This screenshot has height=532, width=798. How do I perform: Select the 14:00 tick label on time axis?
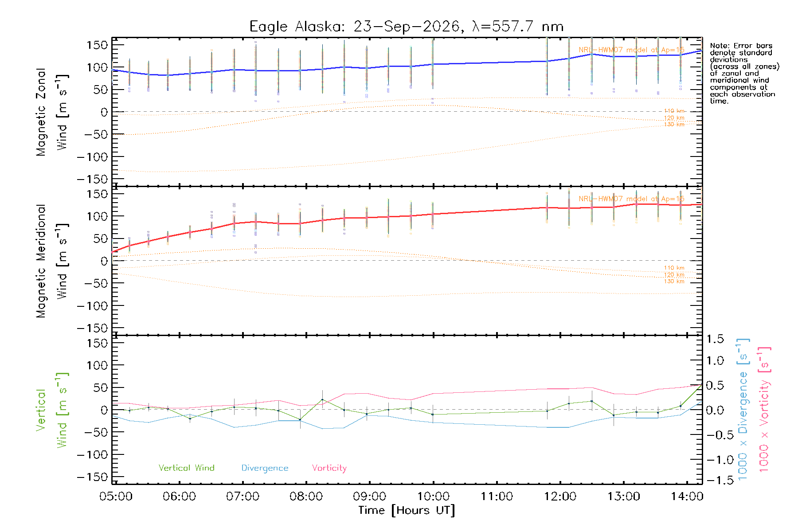tap(687, 496)
